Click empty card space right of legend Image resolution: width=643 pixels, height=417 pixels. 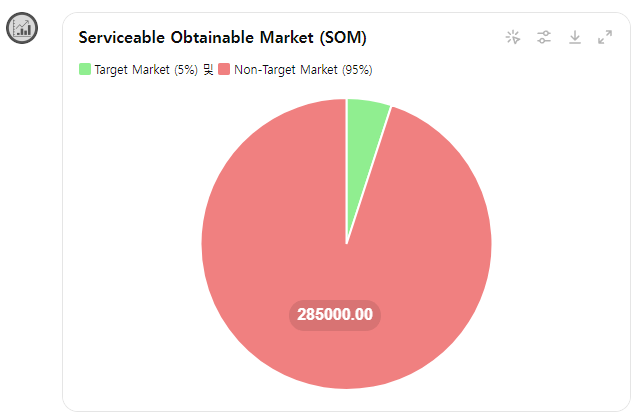[x=492, y=70]
